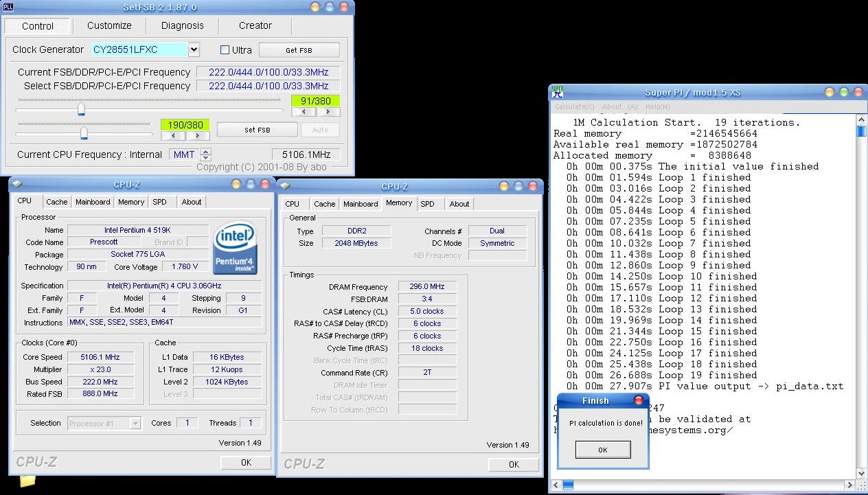Open the Creator tab in SetFSB
Screen dimensions: 868x495
255,25
